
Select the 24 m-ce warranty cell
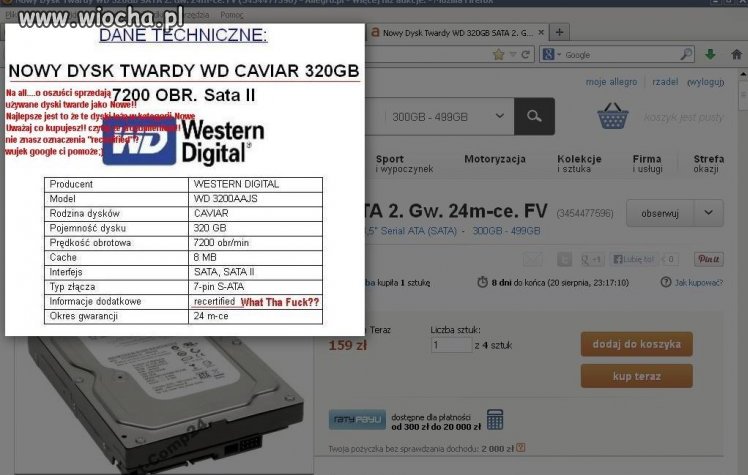tap(256, 316)
